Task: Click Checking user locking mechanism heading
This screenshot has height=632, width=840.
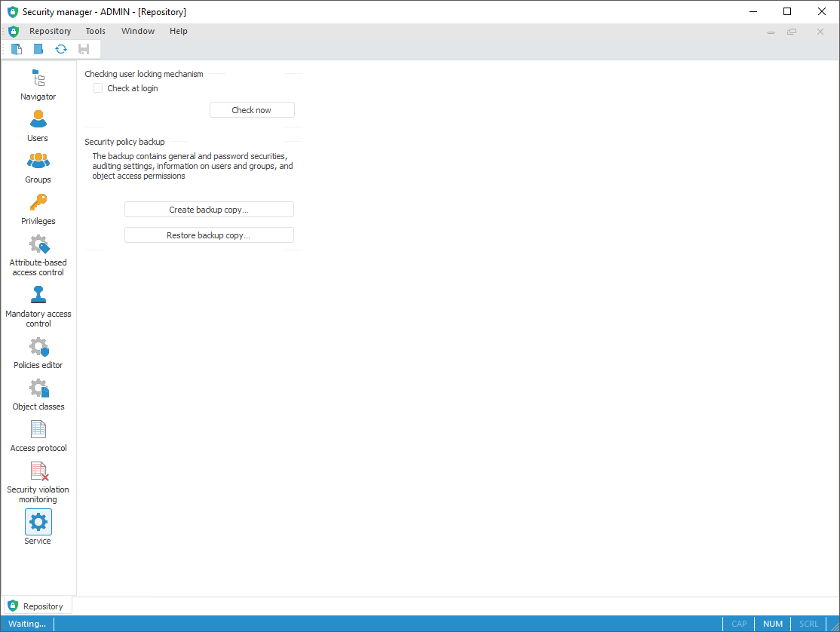Action: (x=144, y=74)
